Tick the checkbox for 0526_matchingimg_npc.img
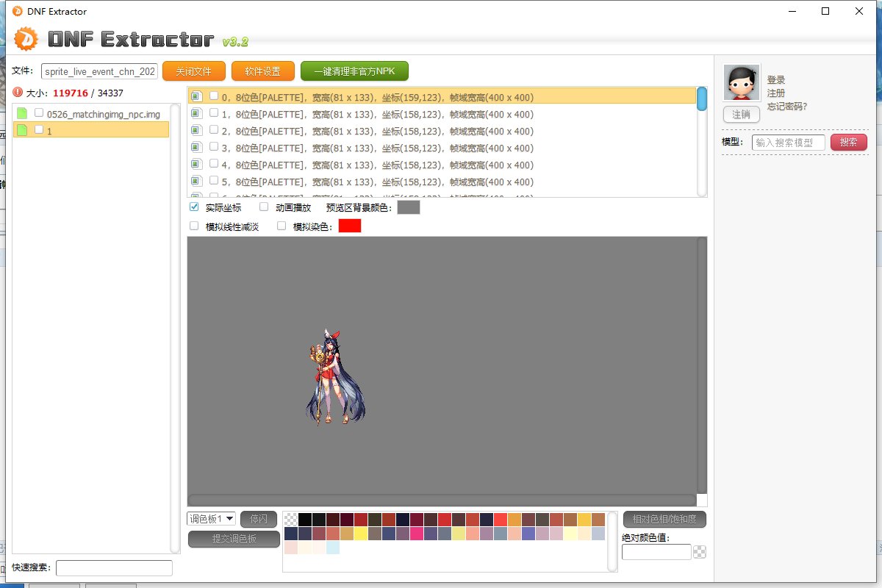 (39, 113)
